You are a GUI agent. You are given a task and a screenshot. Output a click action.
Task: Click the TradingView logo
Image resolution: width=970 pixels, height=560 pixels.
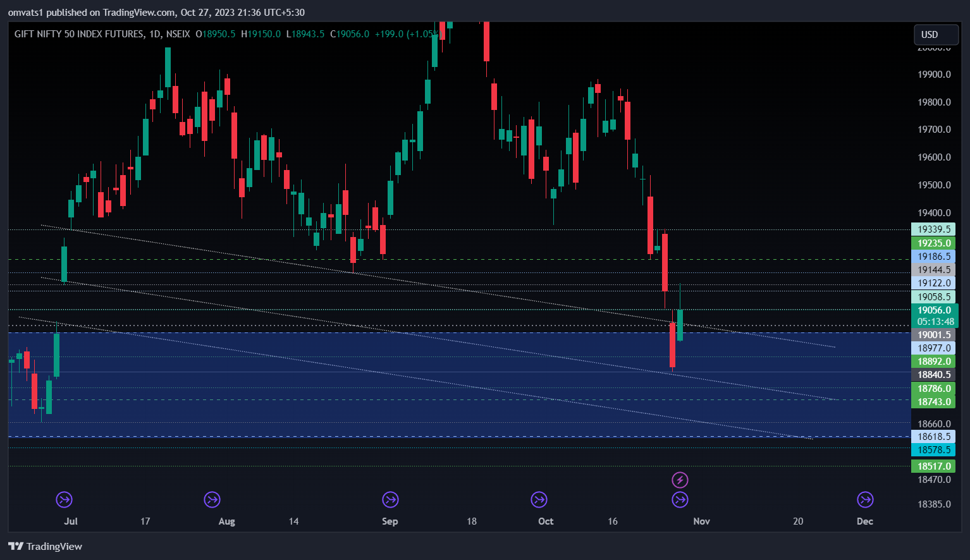45,546
